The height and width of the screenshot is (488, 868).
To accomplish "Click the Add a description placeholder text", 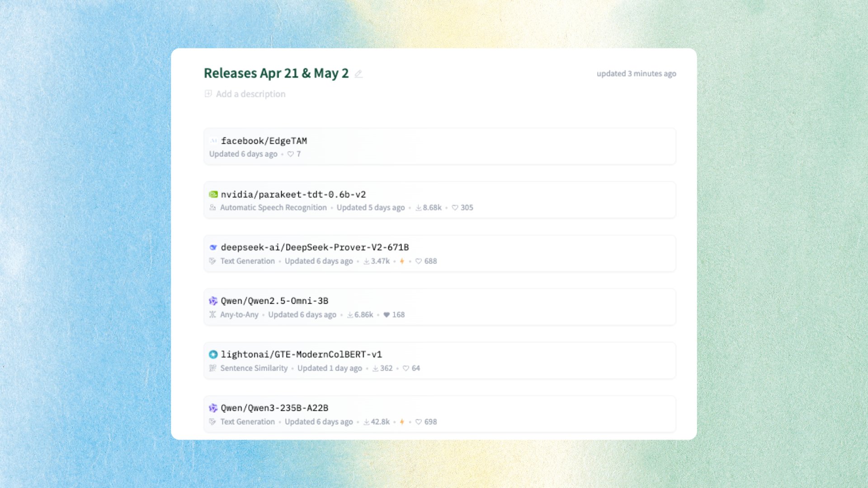I will pos(251,94).
